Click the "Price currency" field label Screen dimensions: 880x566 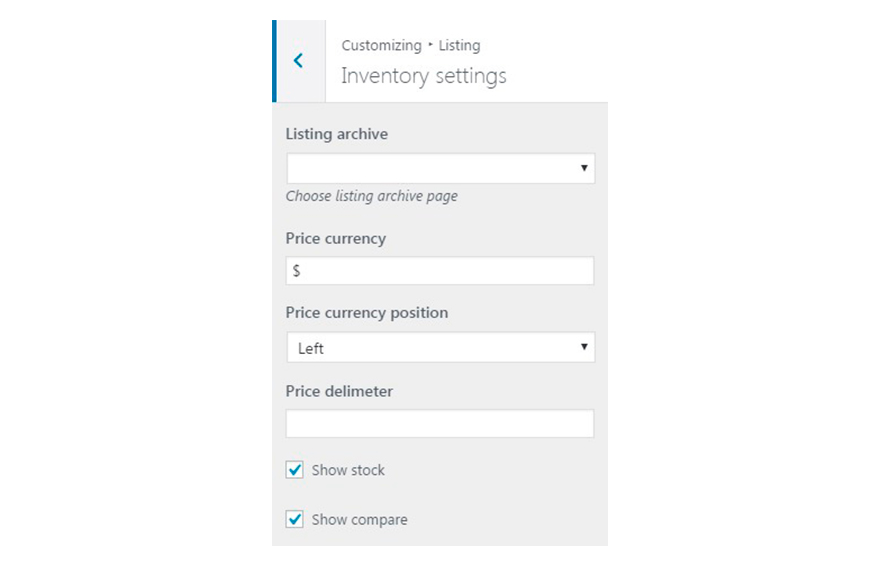pyautogui.click(x=336, y=239)
